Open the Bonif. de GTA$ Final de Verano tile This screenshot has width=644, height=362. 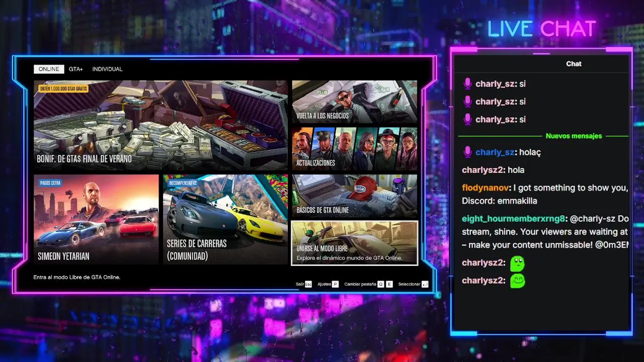point(160,125)
